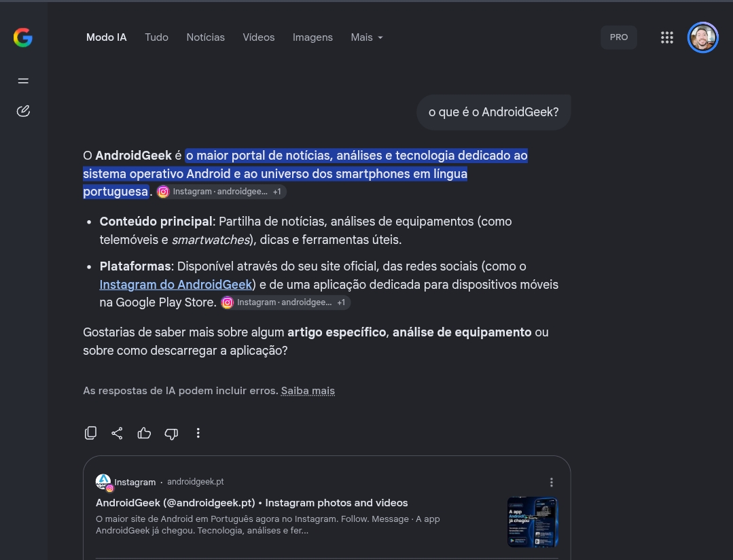Click 'As respostas de IA podem incluir erros' notice
This screenshot has height=560, width=733.
click(x=181, y=391)
